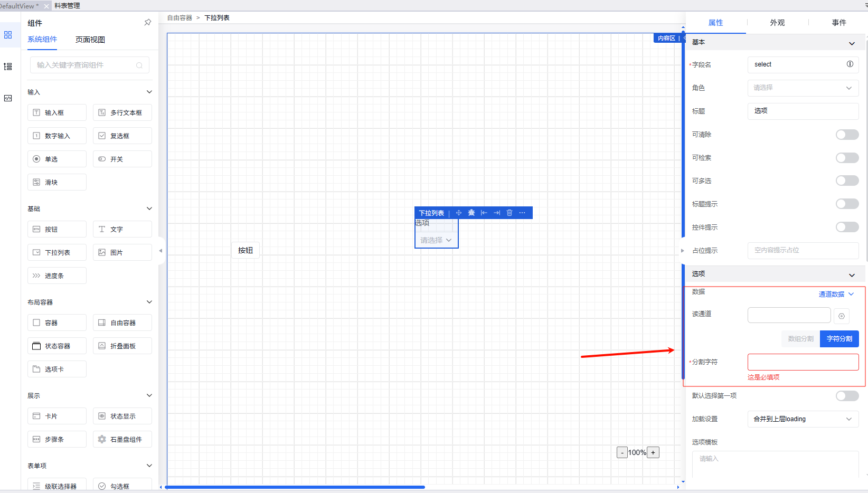Enable the 可清除 toggle
Image resolution: width=868 pixels, height=493 pixels.
click(x=847, y=135)
